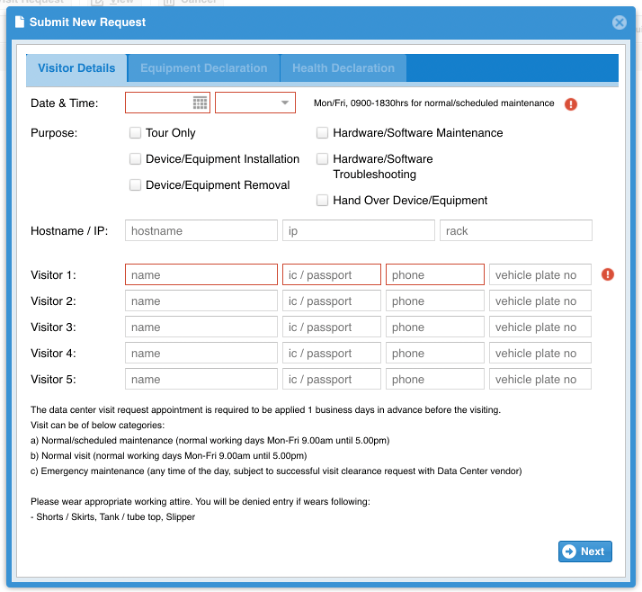Open the calendar date picker icon

[200, 103]
